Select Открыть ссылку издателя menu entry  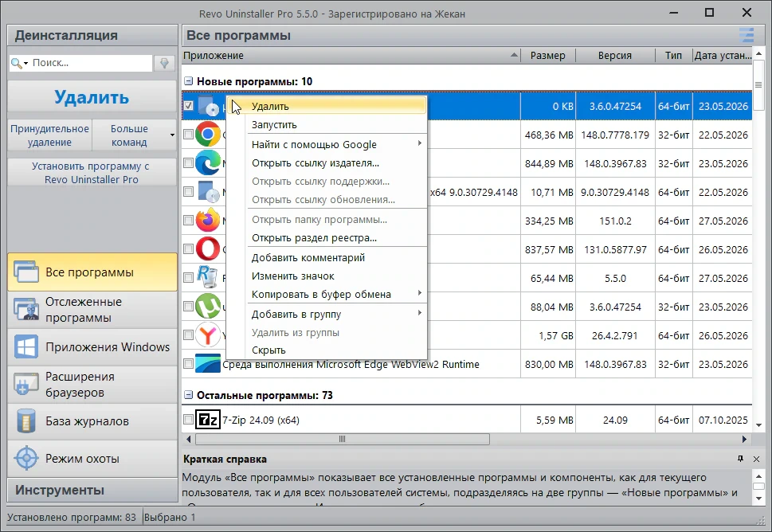pos(327,163)
